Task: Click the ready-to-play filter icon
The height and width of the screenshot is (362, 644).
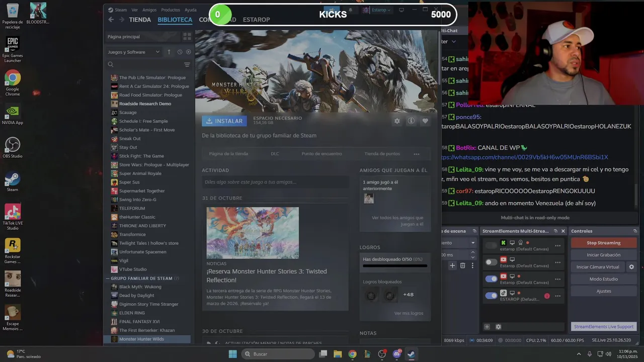Action: point(189,52)
